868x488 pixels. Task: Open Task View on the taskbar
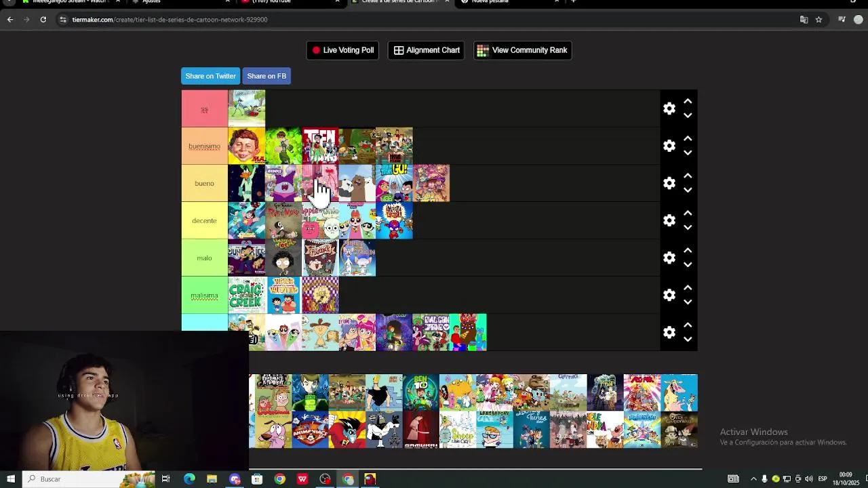point(166,479)
